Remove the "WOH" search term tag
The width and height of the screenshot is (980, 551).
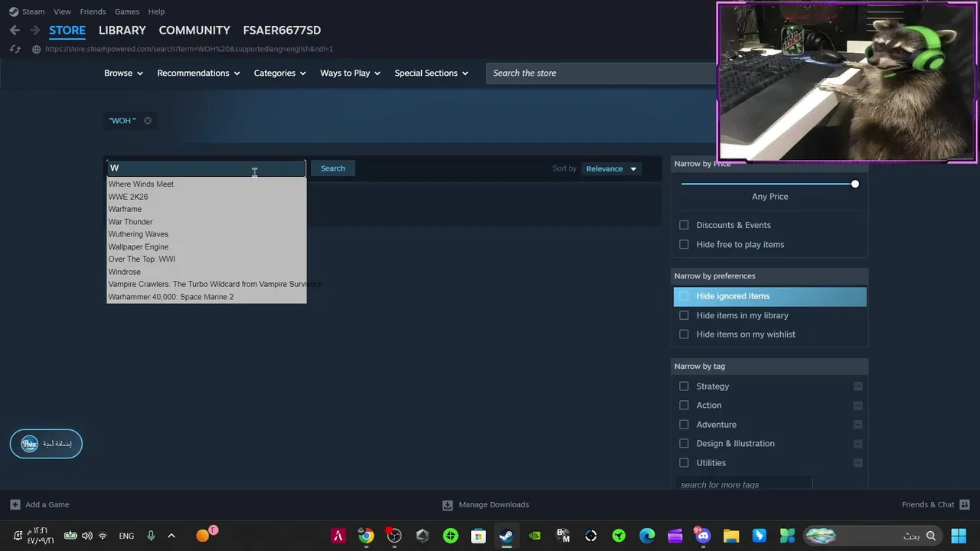coord(148,120)
